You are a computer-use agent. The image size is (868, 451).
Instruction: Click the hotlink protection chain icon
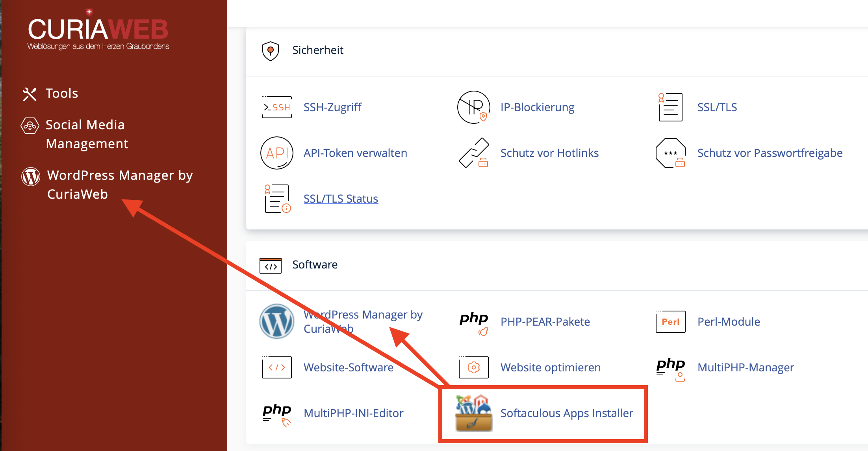474,153
